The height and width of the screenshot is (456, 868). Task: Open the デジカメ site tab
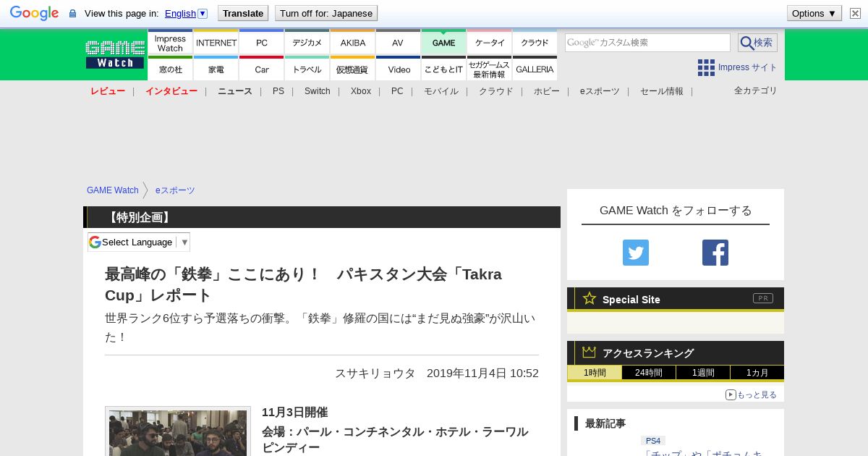(307, 43)
